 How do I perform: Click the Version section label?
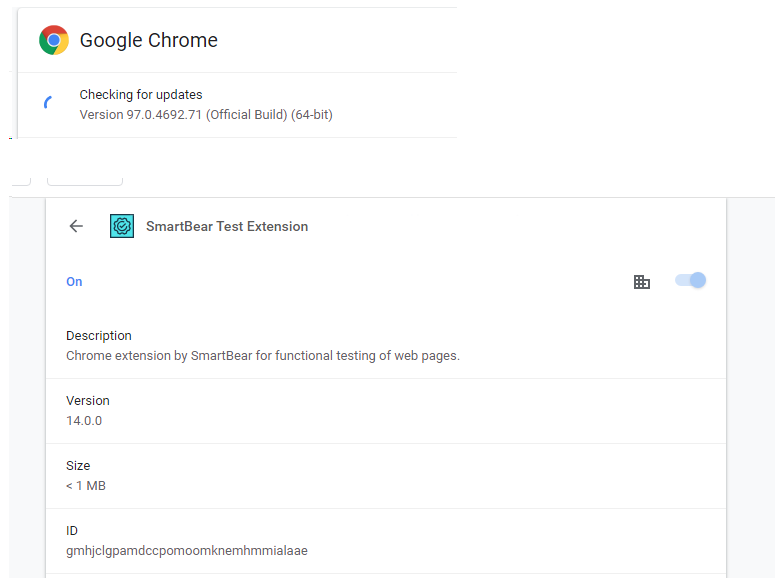[x=88, y=401]
